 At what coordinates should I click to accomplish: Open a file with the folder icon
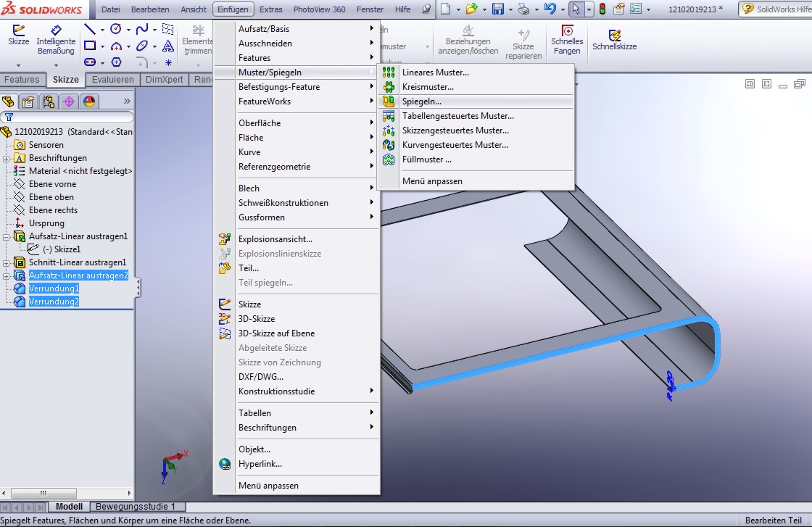point(471,9)
